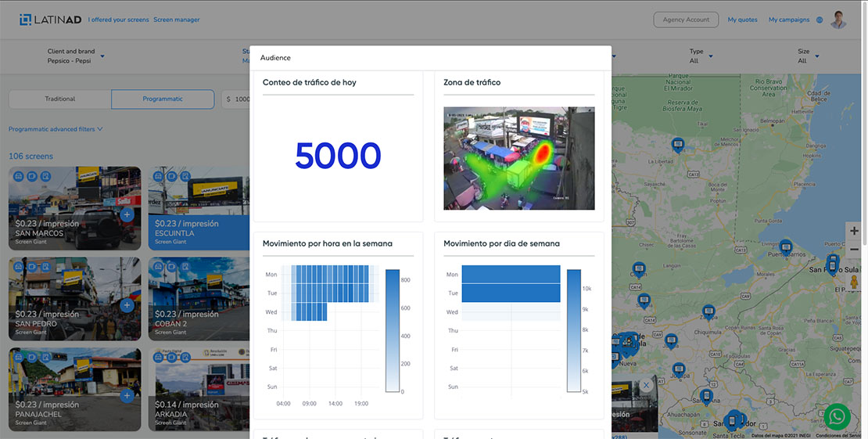Open My campaigns

pos(789,20)
